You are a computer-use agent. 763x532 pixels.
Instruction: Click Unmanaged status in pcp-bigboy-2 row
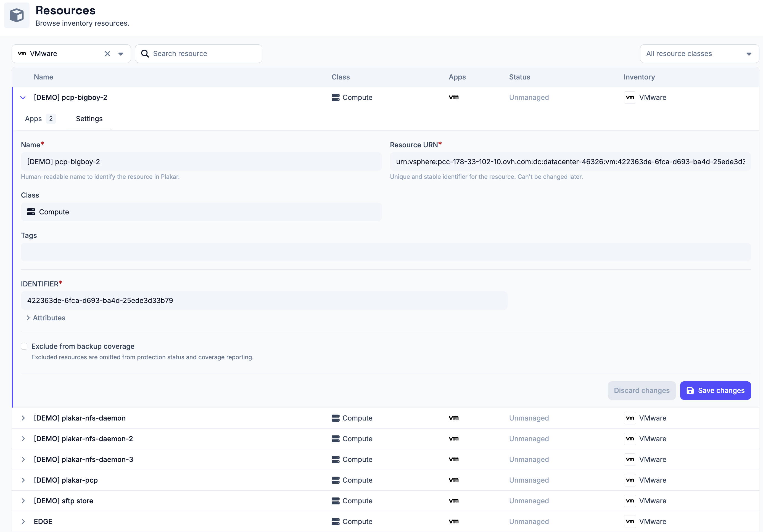coord(529,98)
